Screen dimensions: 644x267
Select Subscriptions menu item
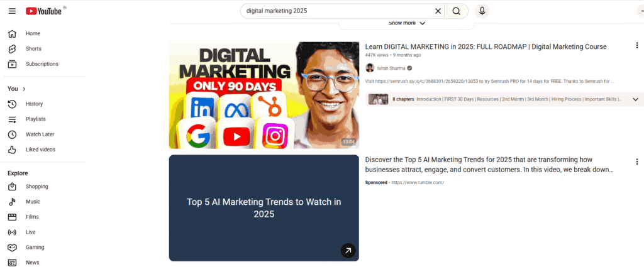click(x=42, y=64)
